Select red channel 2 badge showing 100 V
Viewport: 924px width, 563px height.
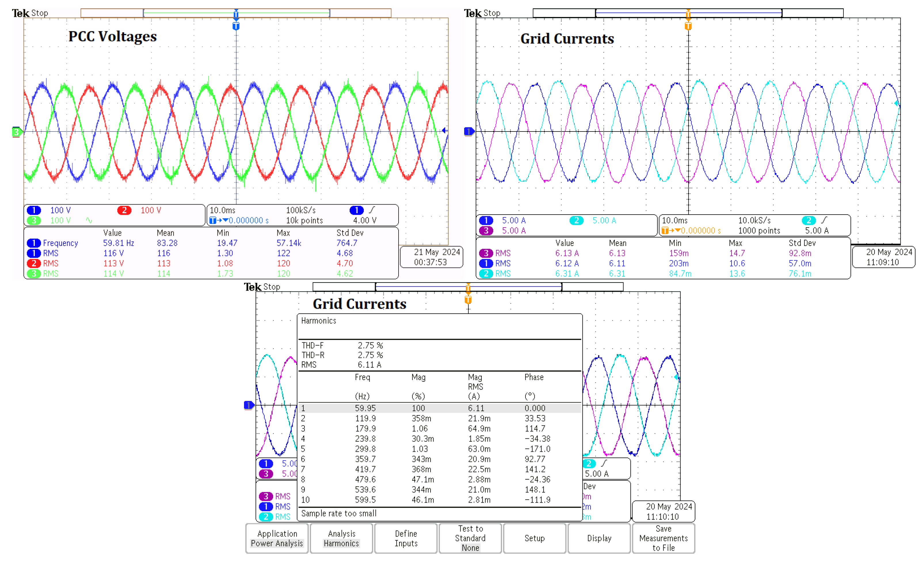pyautogui.click(x=124, y=210)
